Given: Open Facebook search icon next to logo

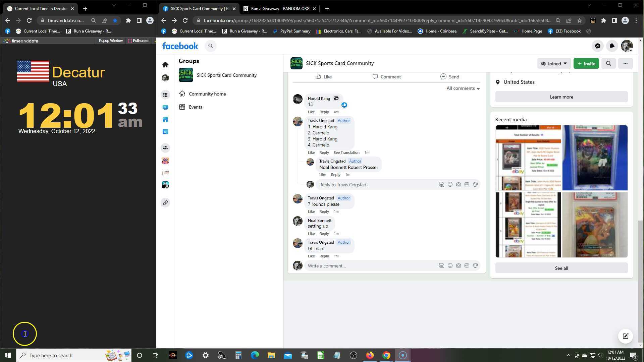Looking at the screenshot, I should pyautogui.click(x=210, y=46).
